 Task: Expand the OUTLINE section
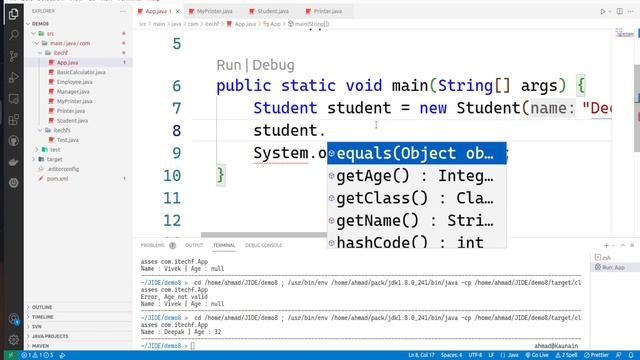tap(42, 307)
